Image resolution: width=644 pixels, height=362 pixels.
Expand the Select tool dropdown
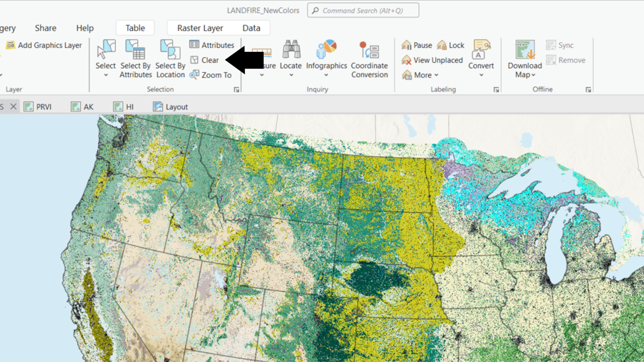click(106, 74)
